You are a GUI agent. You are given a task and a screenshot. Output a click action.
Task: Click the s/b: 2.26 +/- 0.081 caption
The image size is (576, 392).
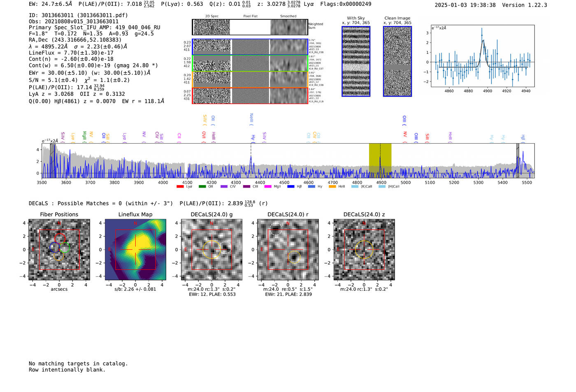point(135,290)
